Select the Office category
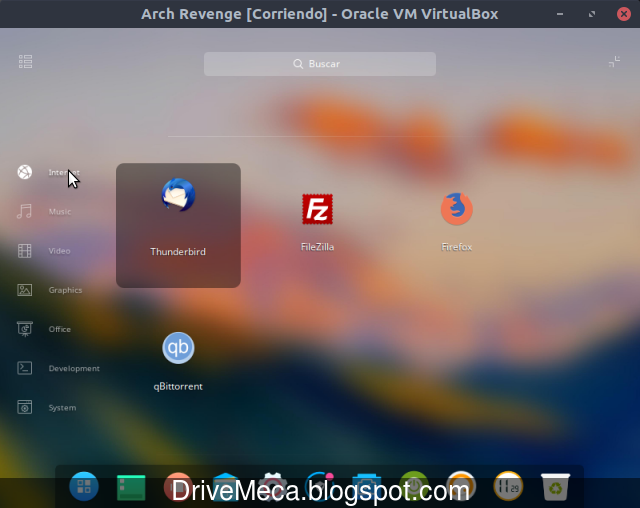 (x=44, y=329)
